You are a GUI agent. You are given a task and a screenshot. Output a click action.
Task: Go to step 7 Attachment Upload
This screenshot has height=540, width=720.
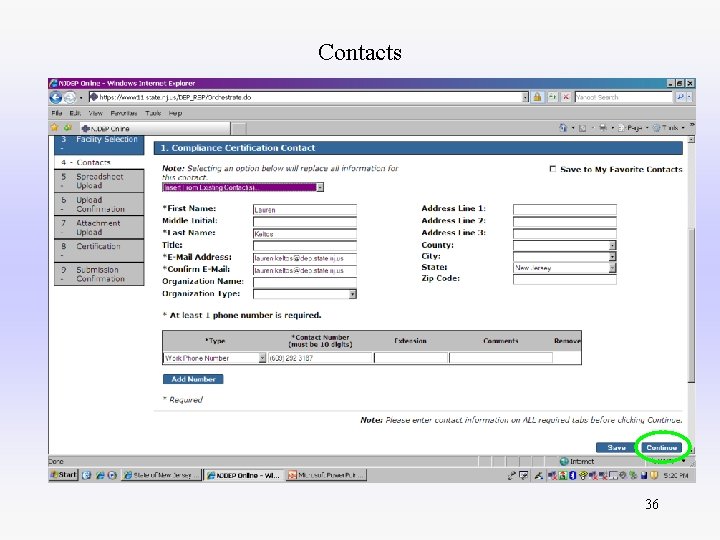(99, 228)
